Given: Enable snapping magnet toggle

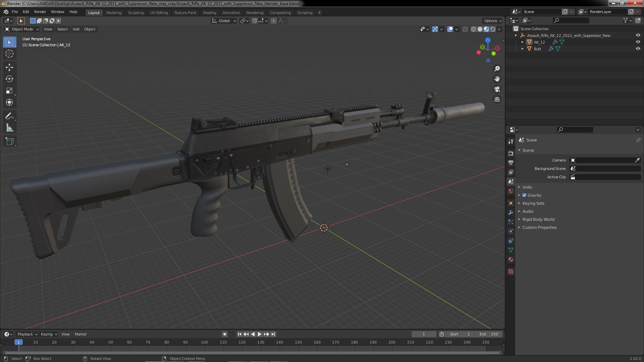Looking at the screenshot, I should [x=255, y=21].
